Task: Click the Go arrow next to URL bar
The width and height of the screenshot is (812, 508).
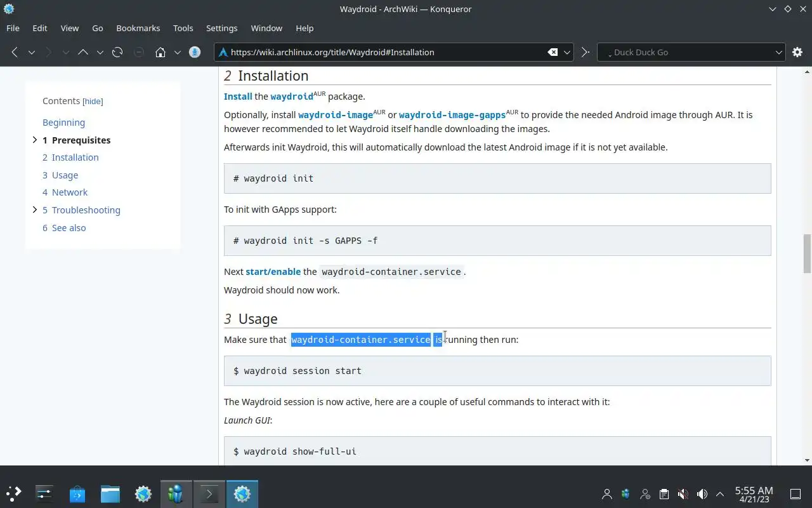Action: click(586, 52)
